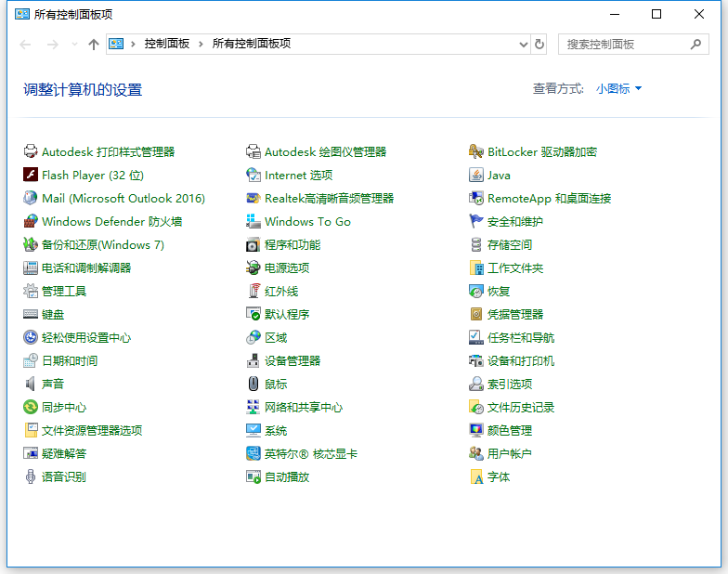Expand the address bar history dropdown

[x=524, y=45]
